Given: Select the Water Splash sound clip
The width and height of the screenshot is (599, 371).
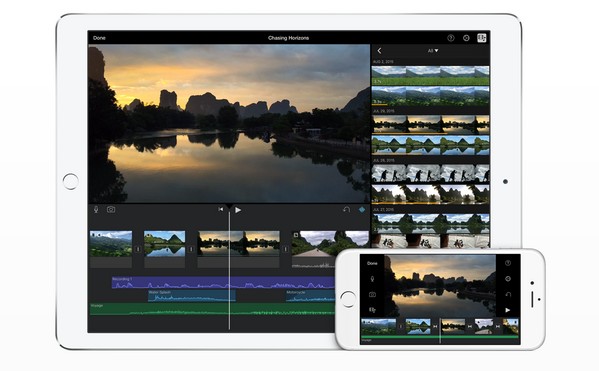Looking at the screenshot, I should 192,296.
